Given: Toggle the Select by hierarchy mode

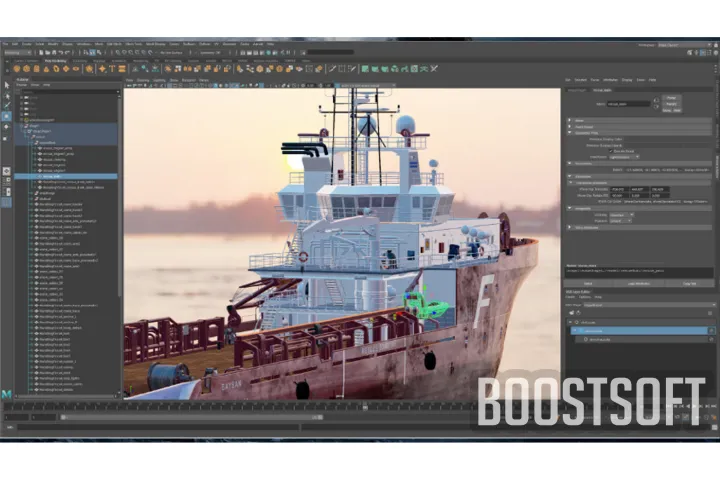Looking at the screenshot, I should click(x=86, y=53).
